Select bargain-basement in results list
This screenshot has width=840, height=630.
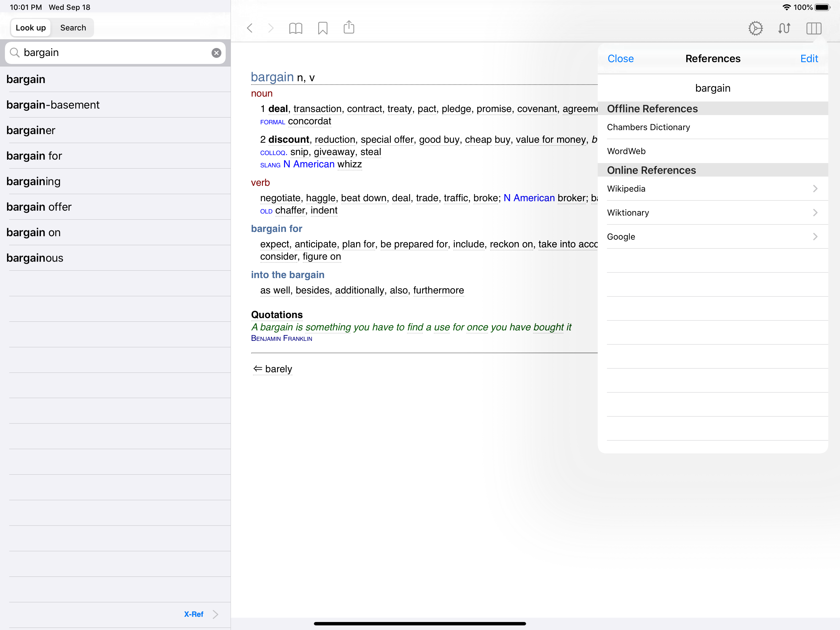point(53,105)
